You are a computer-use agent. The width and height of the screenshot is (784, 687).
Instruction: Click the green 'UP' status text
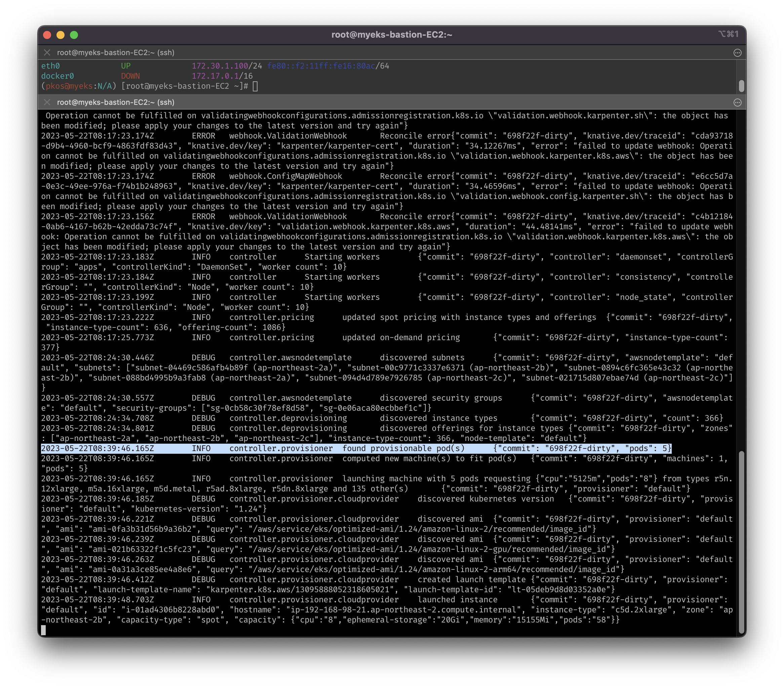(x=126, y=66)
